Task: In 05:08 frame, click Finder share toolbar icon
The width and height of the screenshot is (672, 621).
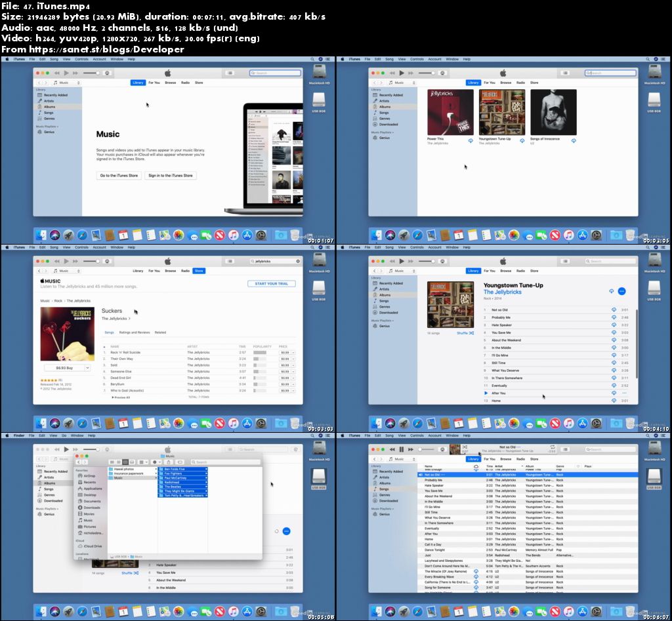Action: 169,462
